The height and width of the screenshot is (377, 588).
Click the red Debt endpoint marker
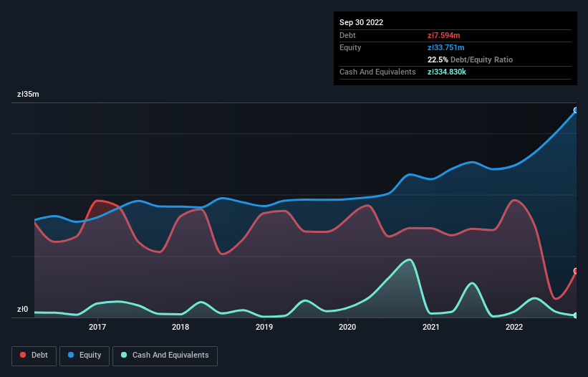576,271
